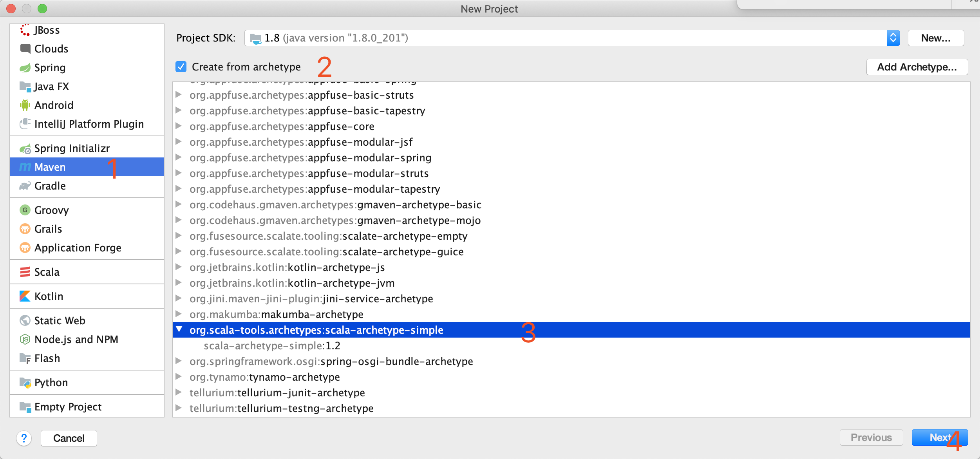980x459 pixels.
Task: Select the Empty Project category
Action: [x=68, y=407]
